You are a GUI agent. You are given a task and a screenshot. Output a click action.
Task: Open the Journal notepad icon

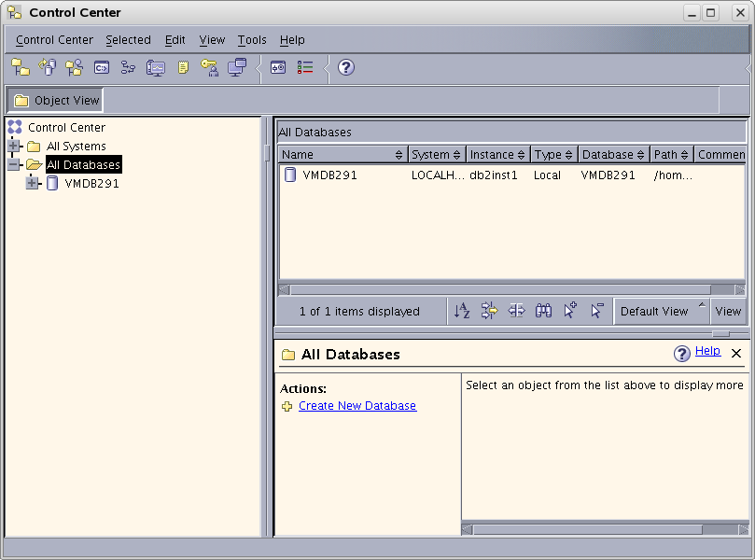pyautogui.click(x=183, y=67)
